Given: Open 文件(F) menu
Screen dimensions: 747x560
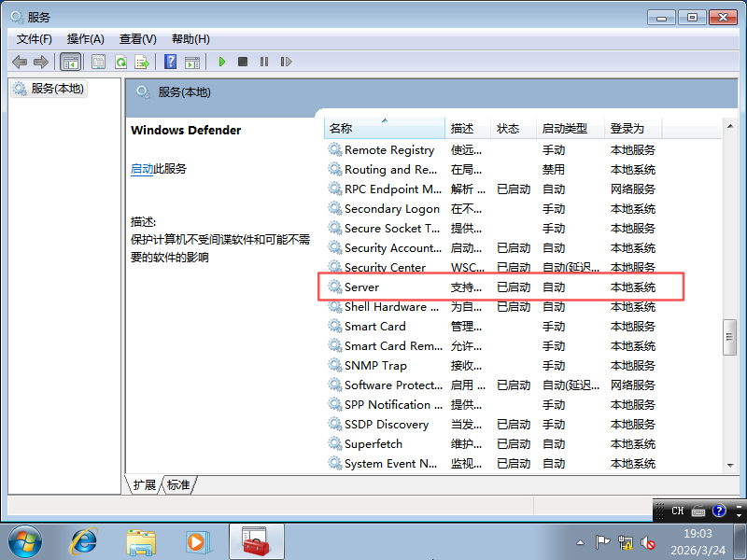Looking at the screenshot, I should point(35,39).
